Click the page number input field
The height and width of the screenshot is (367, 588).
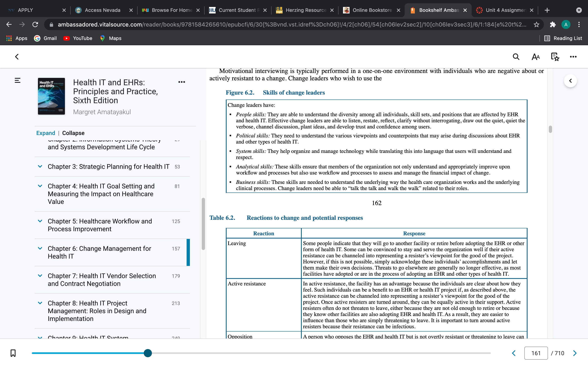click(x=536, y=353)
